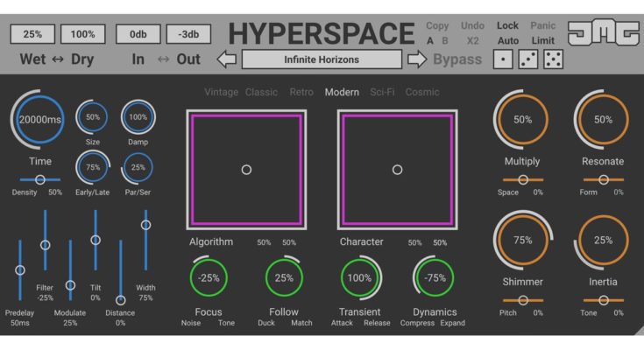
Task: Select the Modern reverb mode
Action: [x=342, y=92]
